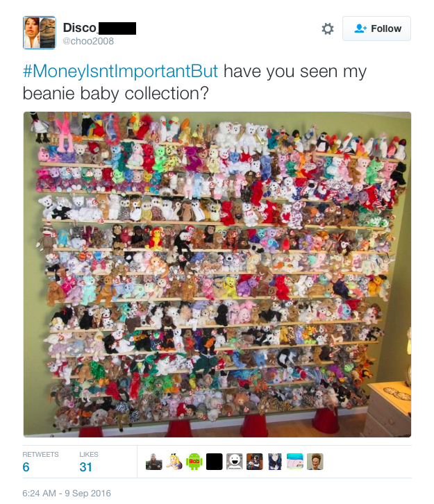
Task: Open the green Android Bob avatar
Action: 194,462
